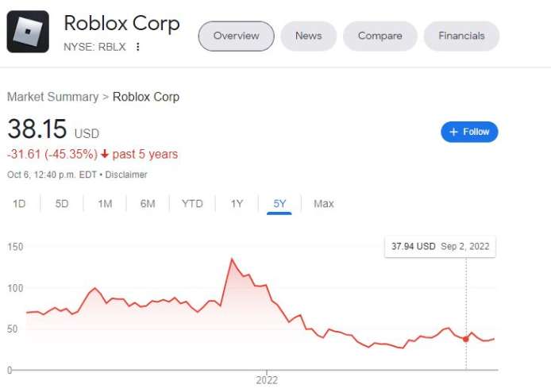This screenshot has width=551, height=392.
Task: Switch chart to 1Y range
Action: (237, 204)
